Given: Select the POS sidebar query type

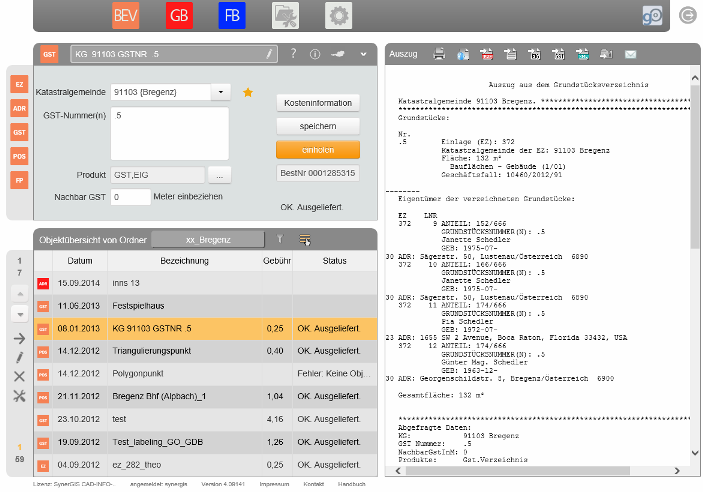Looking at the screenshot, I should [x=19, y=156].
